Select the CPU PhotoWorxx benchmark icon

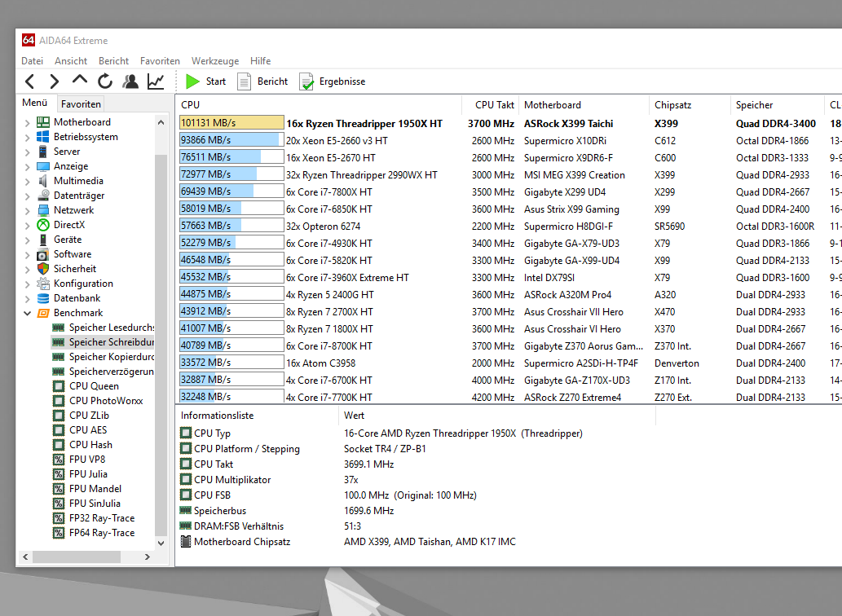click(x=59, y=401)
